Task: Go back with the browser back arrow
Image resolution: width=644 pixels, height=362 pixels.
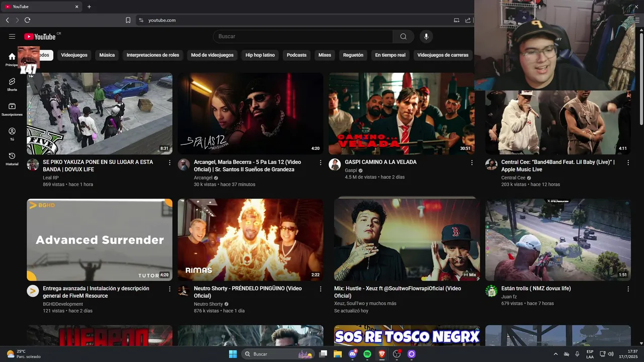Action: pos(7,20)
